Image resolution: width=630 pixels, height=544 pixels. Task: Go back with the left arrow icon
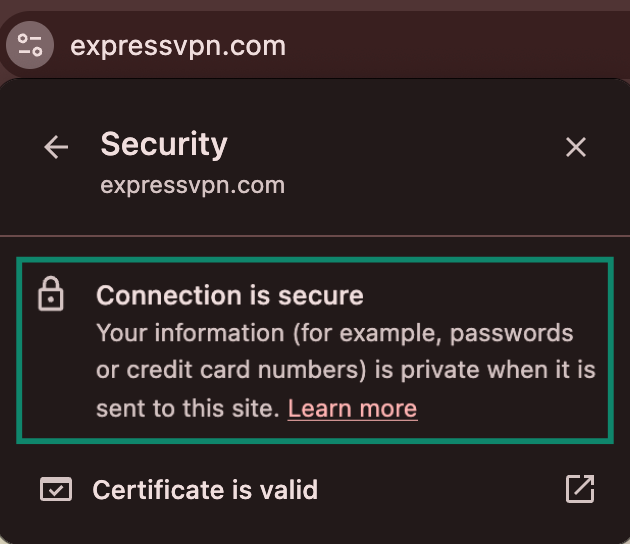click(56, 148)
